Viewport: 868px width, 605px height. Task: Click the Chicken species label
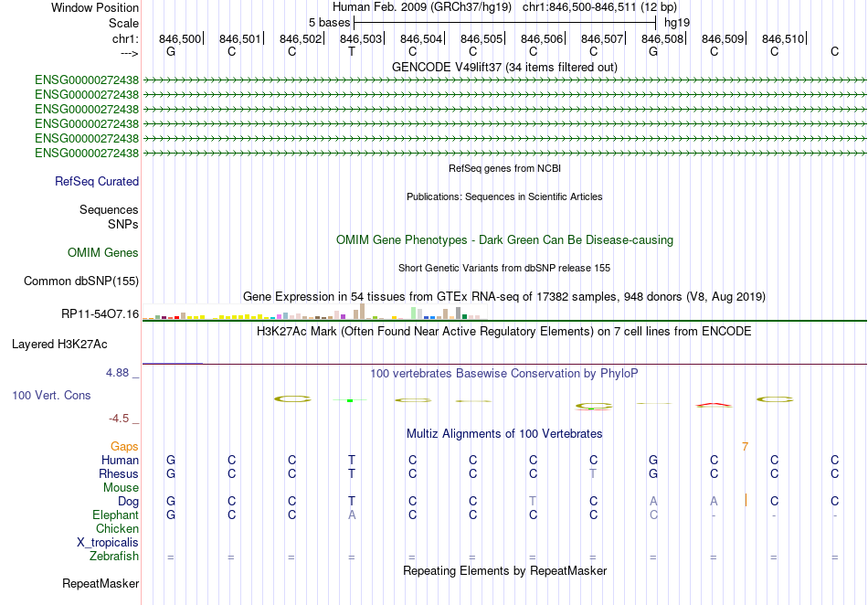pyautogui.click(x=117, y=528)
